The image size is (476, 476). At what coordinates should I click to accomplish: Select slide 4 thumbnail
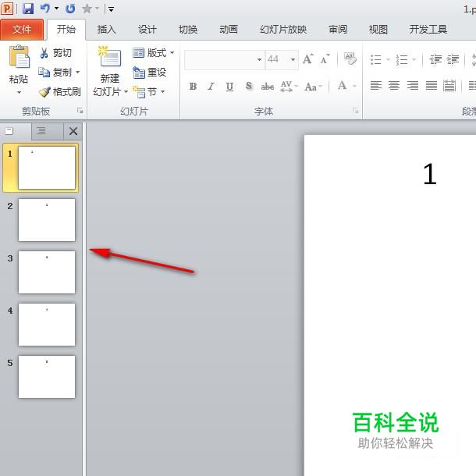coord(47,325)
